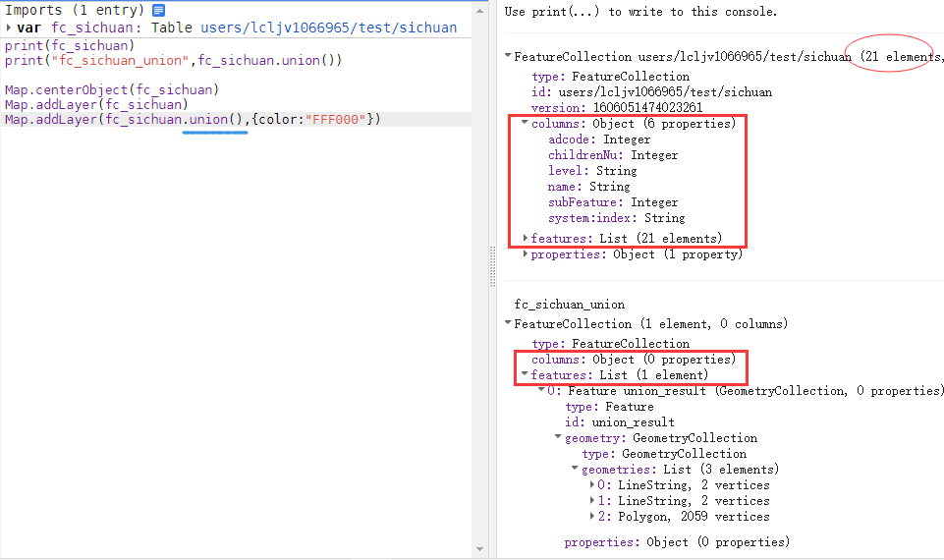Image resolution: width=944 pixels, height=560 pixels.
Task: Click 'level: String' column row
Action: click(592, 170)
